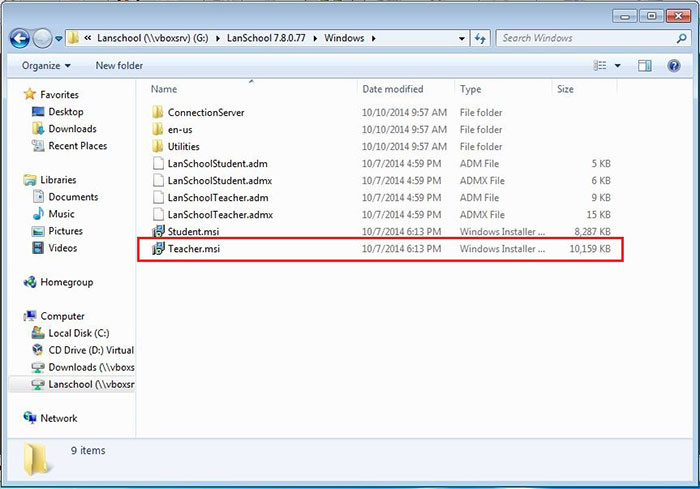Click the 8,287 KB size value
Viewport: 700px width, 489px height.
coord(592,232)
